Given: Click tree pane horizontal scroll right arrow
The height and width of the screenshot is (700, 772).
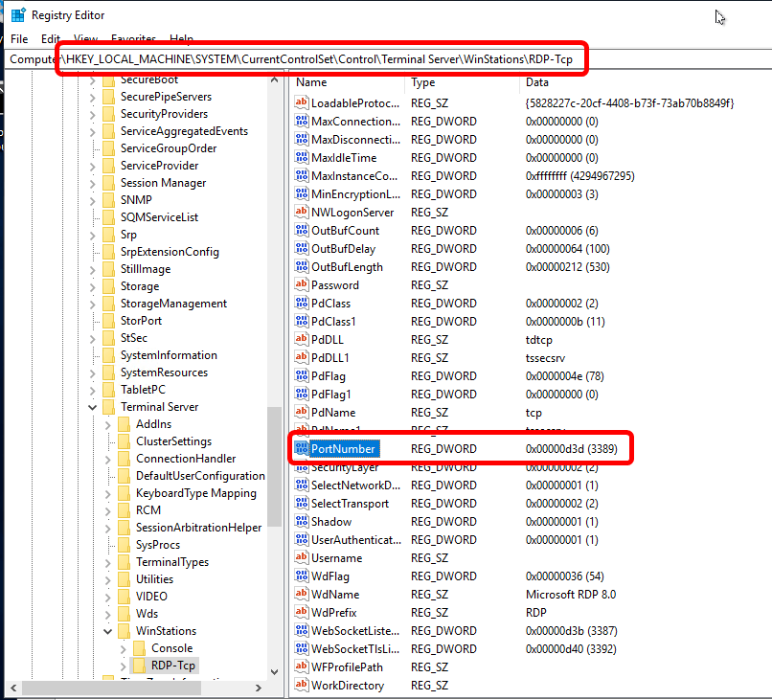Looking at the screenshot, I should (259, 689).
